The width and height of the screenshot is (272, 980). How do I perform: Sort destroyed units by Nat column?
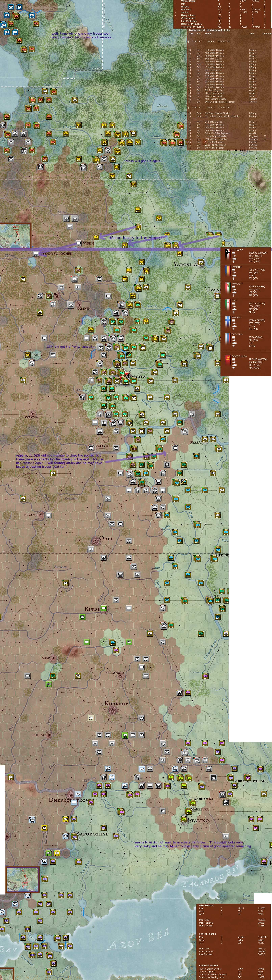pyautogui.click(x=199, y=33)
